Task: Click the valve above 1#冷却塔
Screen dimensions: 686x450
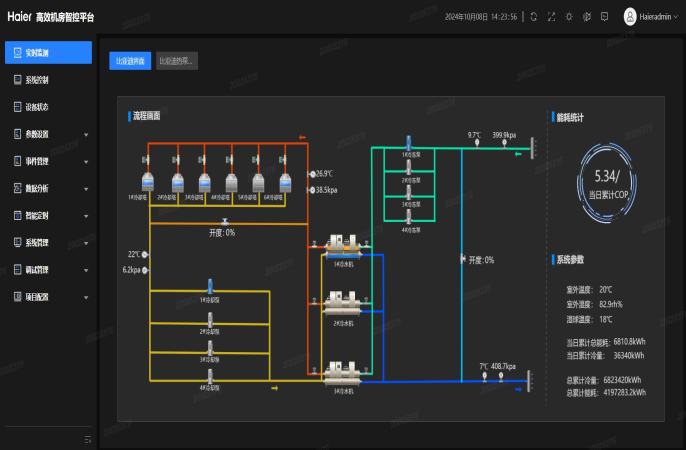Action: (146, 160)
